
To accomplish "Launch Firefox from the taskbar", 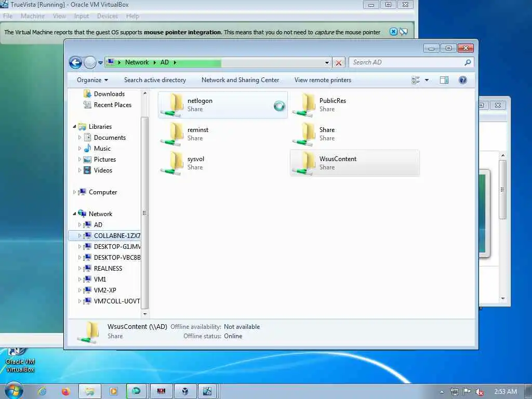I will [65, 392].
